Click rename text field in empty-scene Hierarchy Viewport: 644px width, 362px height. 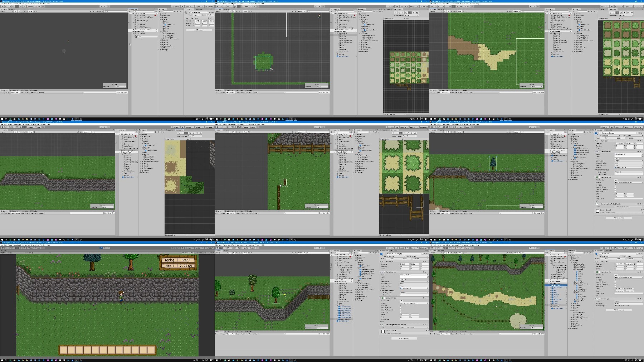click(x=147, y=37)
